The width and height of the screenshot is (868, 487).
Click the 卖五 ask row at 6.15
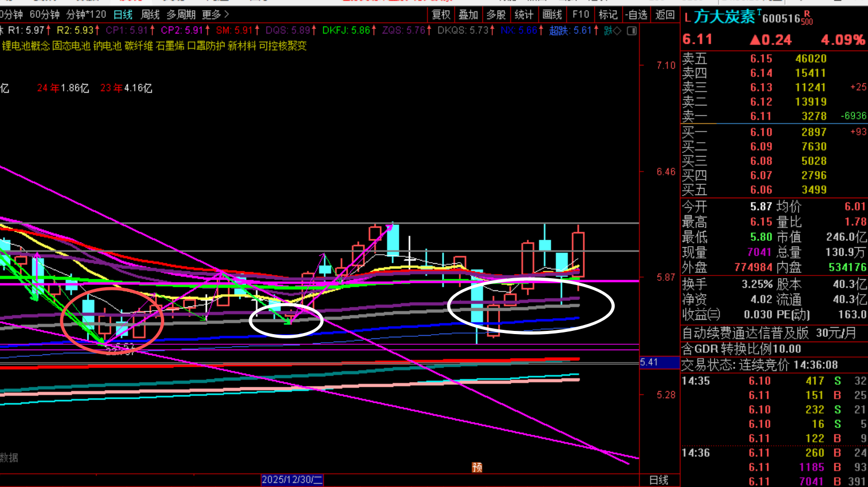(774, 59)
